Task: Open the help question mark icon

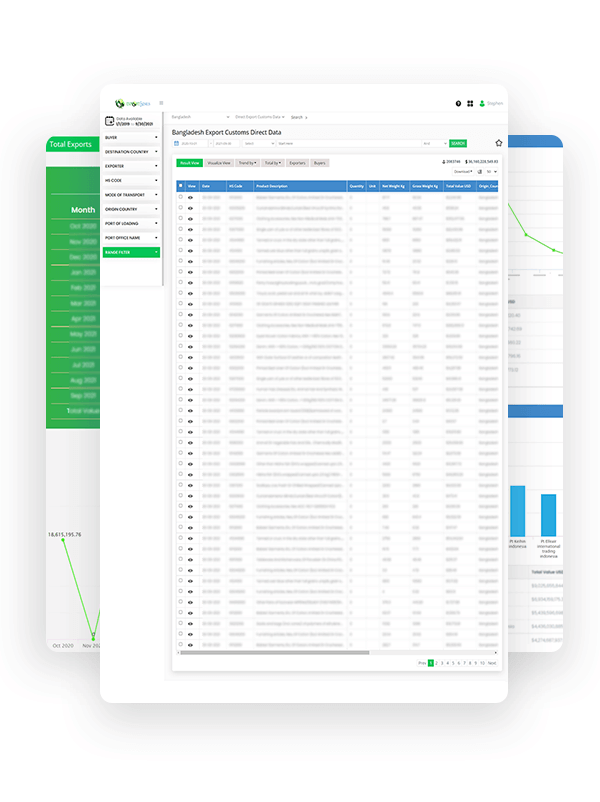Action: [x=458, y=103]
